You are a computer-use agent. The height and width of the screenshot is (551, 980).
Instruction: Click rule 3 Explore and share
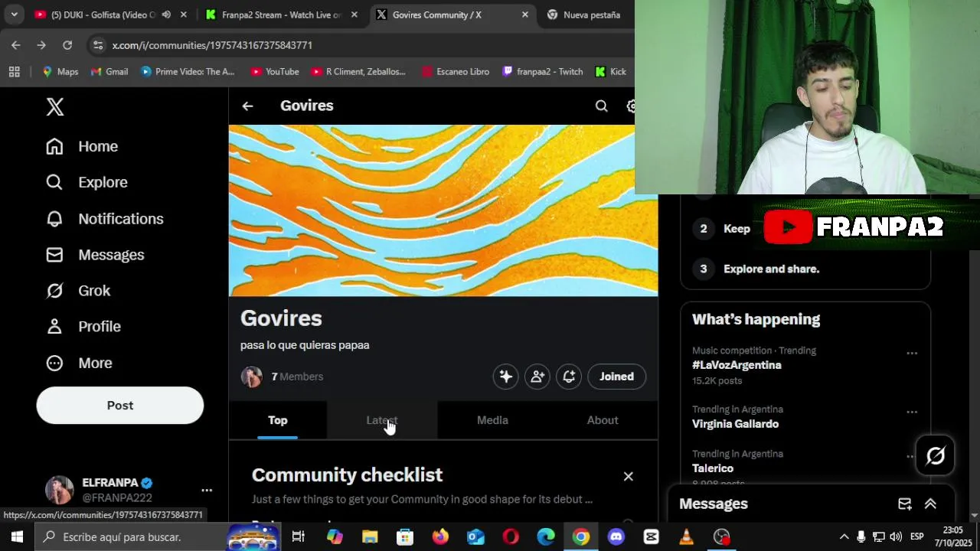pos(771,269)
